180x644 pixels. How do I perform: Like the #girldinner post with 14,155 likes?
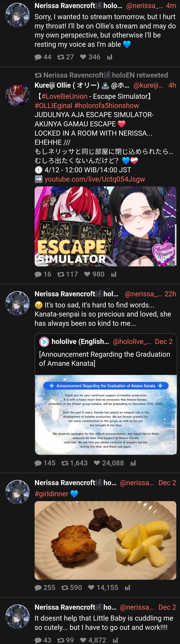(x=103, y=587)
